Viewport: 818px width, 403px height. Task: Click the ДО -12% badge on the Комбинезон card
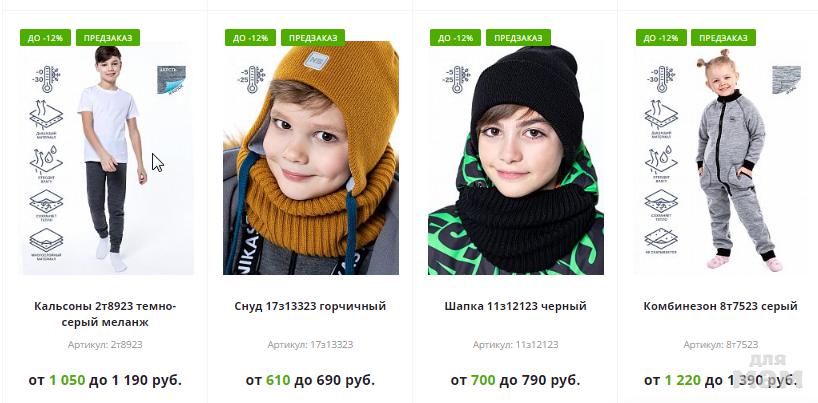click(x=661, y=38)
